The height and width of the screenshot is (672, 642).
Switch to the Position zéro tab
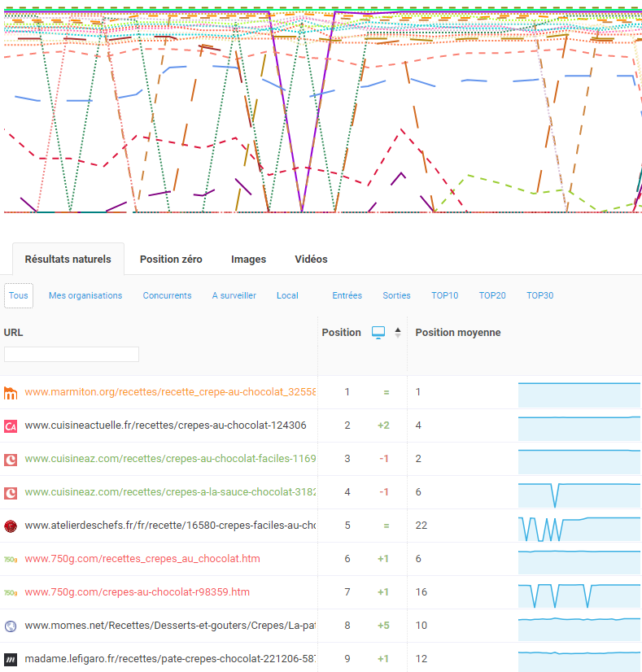(x=171, y=260)
